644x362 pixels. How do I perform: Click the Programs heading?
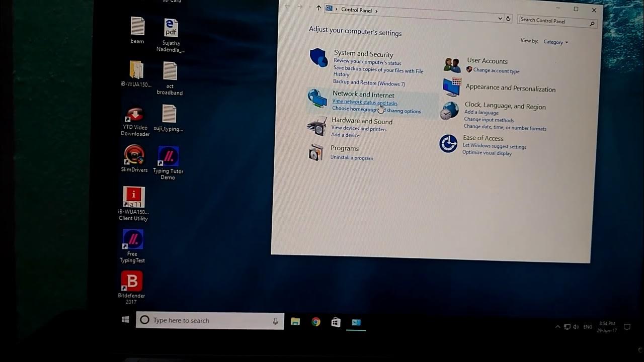click(x=345, y=148)
